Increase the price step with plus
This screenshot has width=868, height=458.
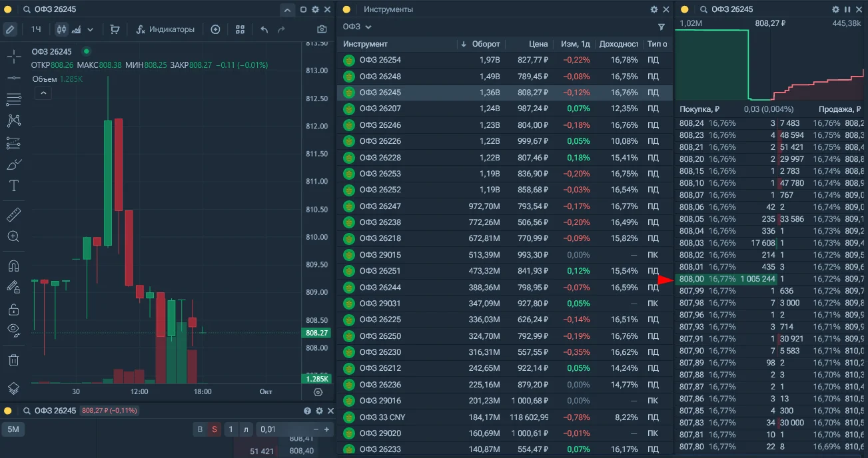tap(326, 429)
